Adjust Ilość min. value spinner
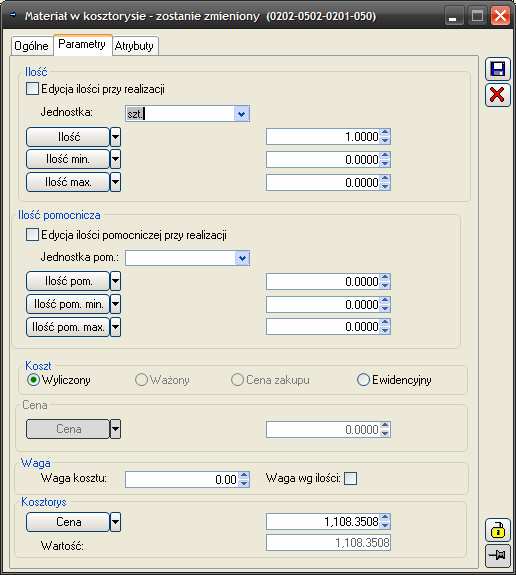The image size is (516, 575). pos(385,160)
